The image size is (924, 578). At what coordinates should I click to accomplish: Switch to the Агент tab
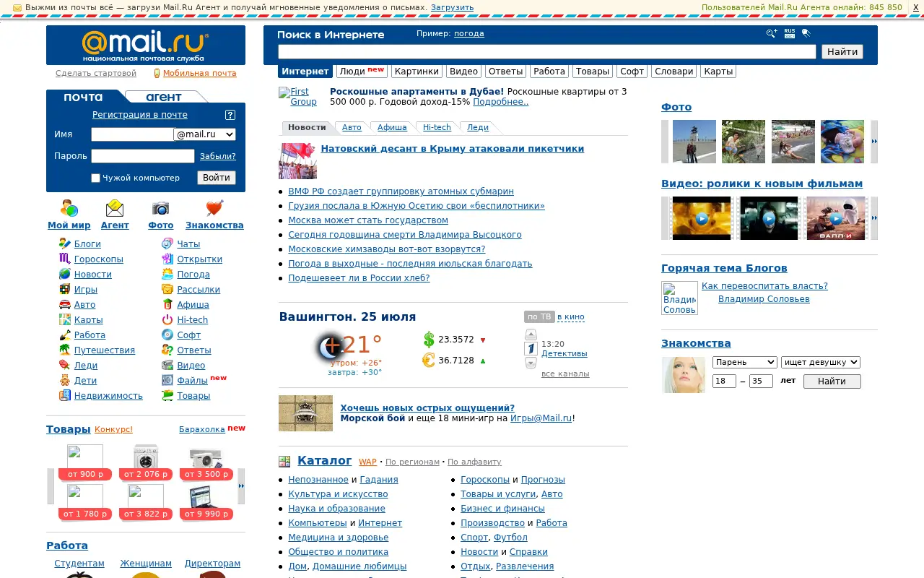(x=164, y=97)
